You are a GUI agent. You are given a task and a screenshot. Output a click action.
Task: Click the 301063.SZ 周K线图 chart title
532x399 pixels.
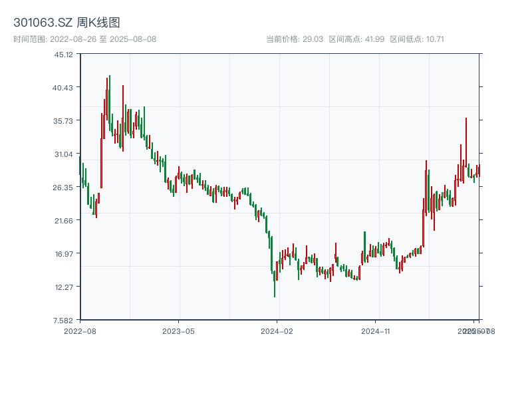(66, 23)
